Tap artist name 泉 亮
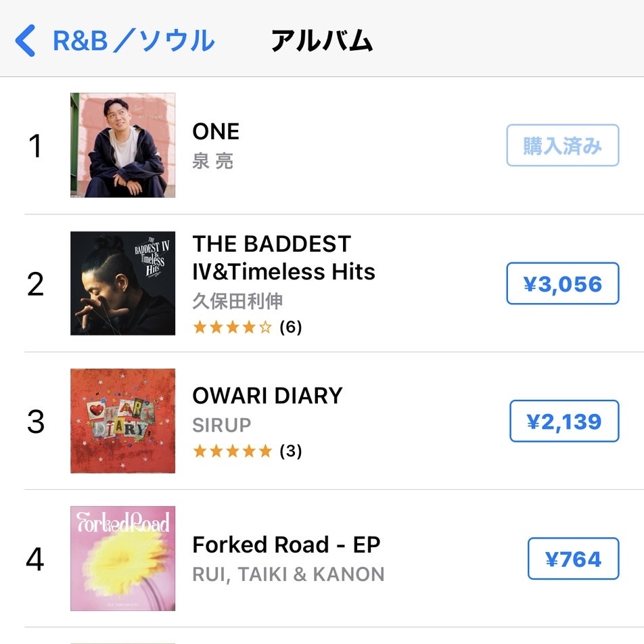 coord(213,161)
